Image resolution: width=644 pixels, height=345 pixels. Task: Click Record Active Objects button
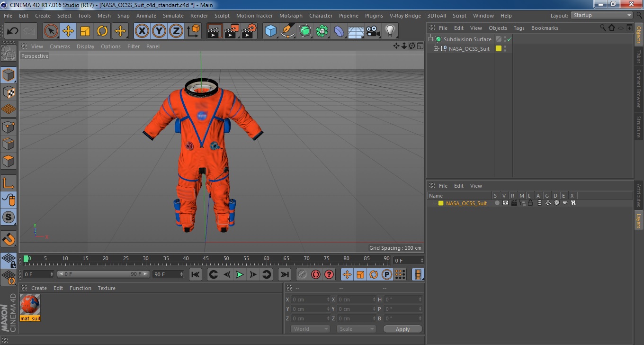point(303,274)
